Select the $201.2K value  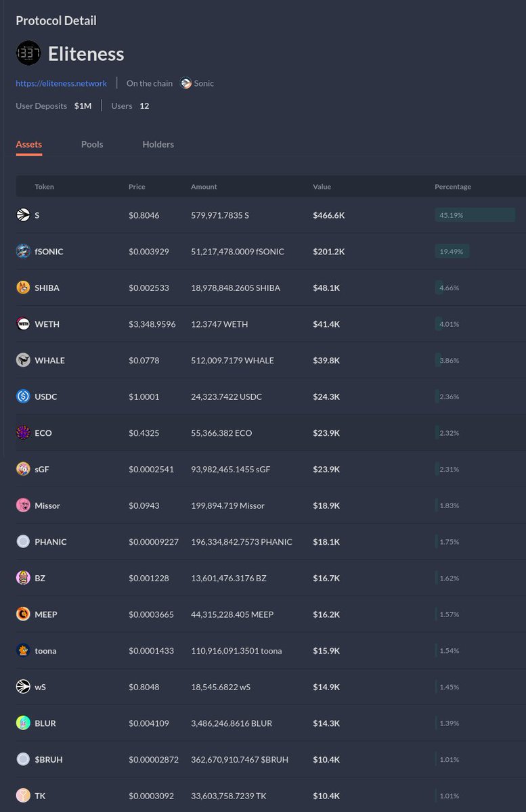coord(329,252)
